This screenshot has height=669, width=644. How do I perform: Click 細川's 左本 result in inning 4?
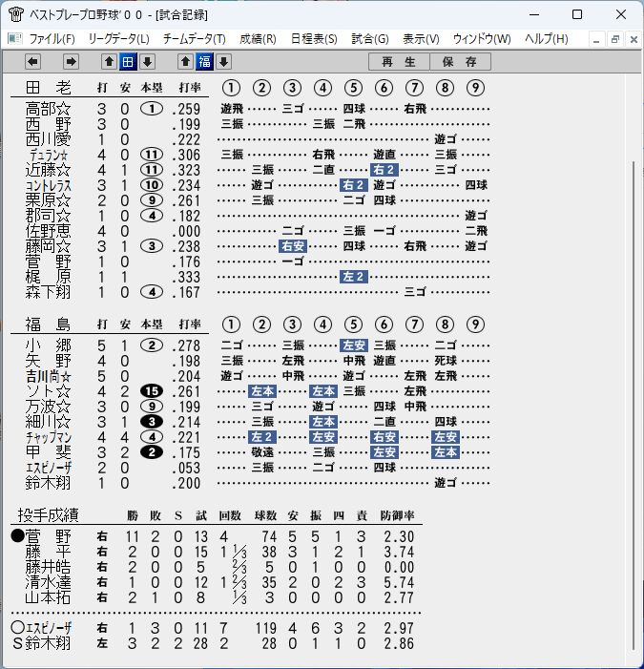click(322, 422)
